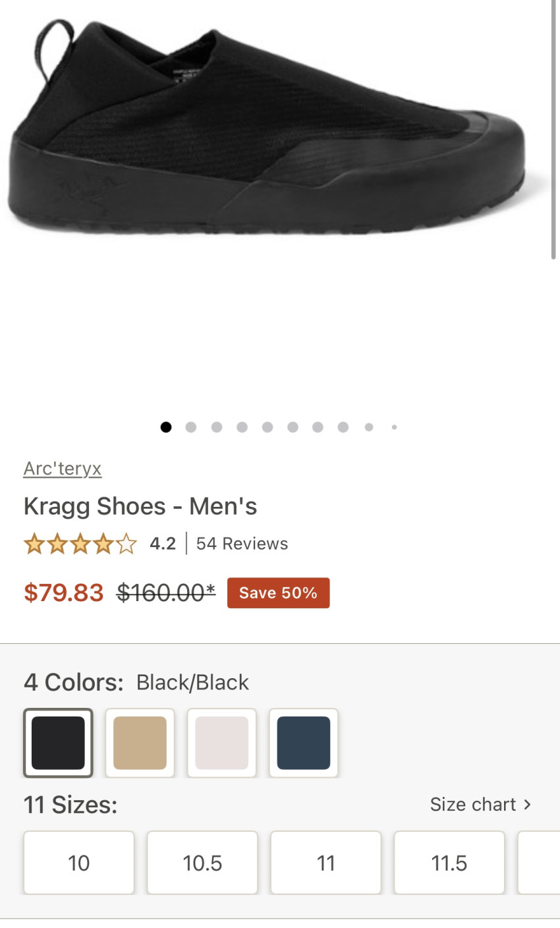
Task: Pick the light cream color swatch
Action: pyautogui.click(x=221, y=743)
